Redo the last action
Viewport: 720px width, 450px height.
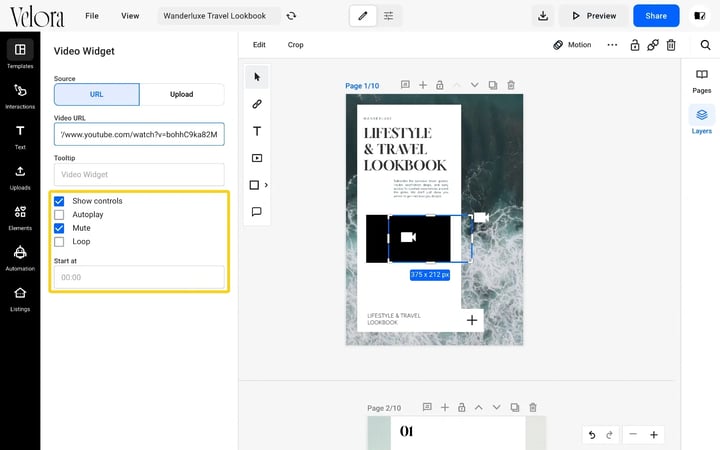(609, 434)
